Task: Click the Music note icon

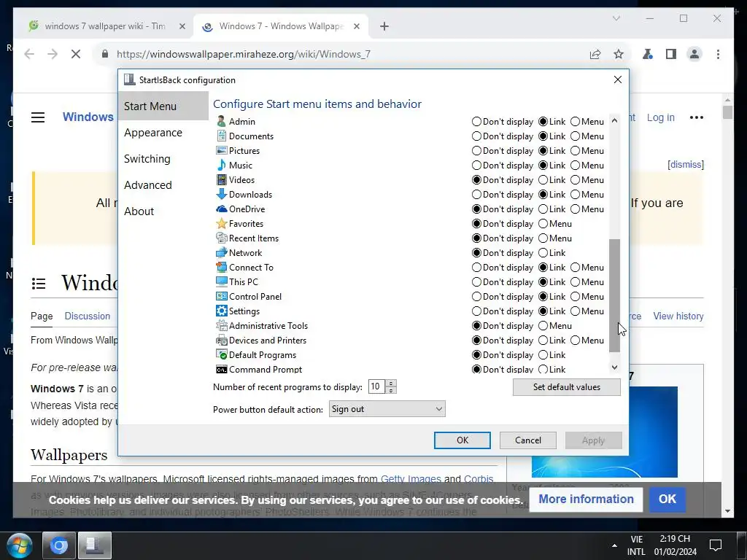Action: (221, 166)
